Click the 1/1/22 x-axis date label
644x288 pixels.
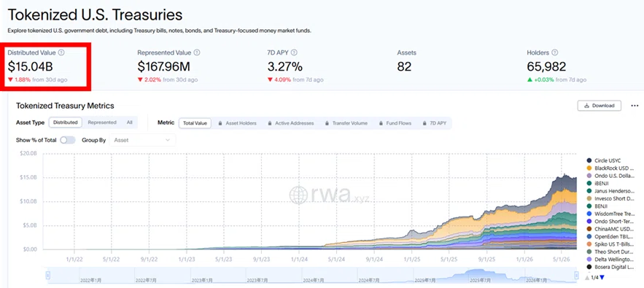[x=74, y=260]
